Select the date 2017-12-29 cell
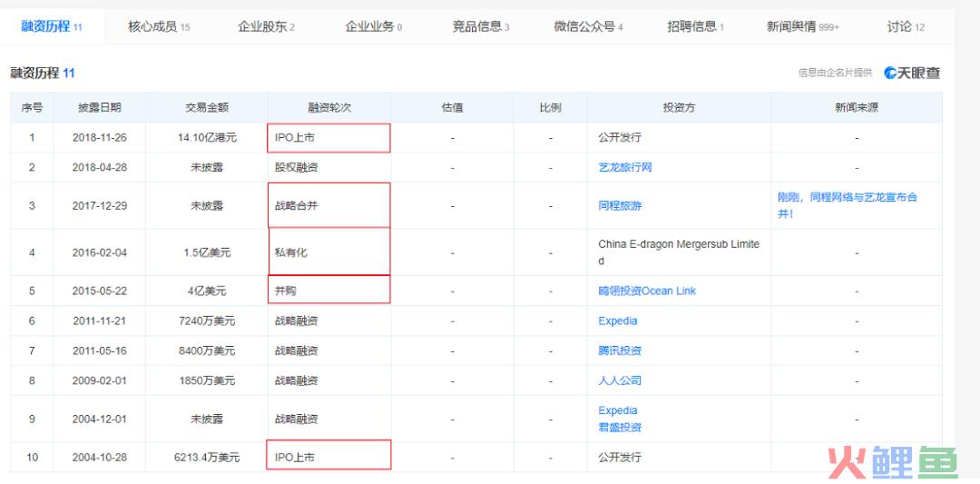The image size is (980, 484). pos(100,206)
